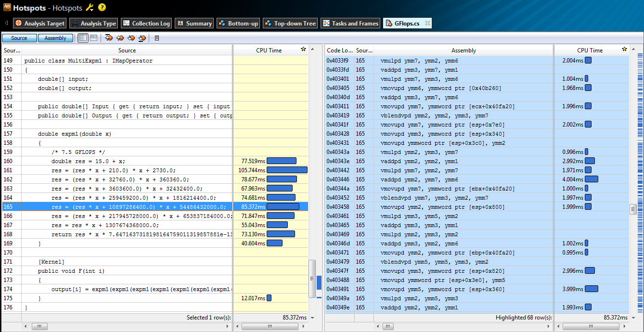Sort by Source column header in source pane
The image size is (644, 332).
[127, 50]
